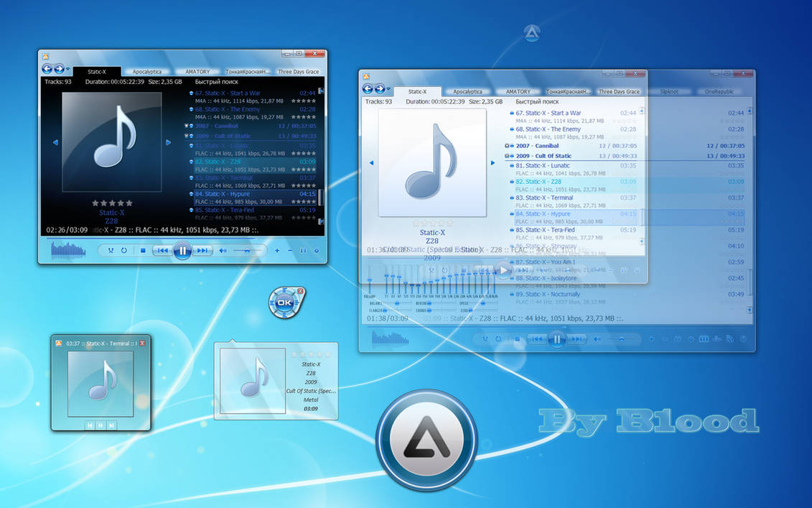
Task: Open the Slipknot playlist tab
Action: 669,91
